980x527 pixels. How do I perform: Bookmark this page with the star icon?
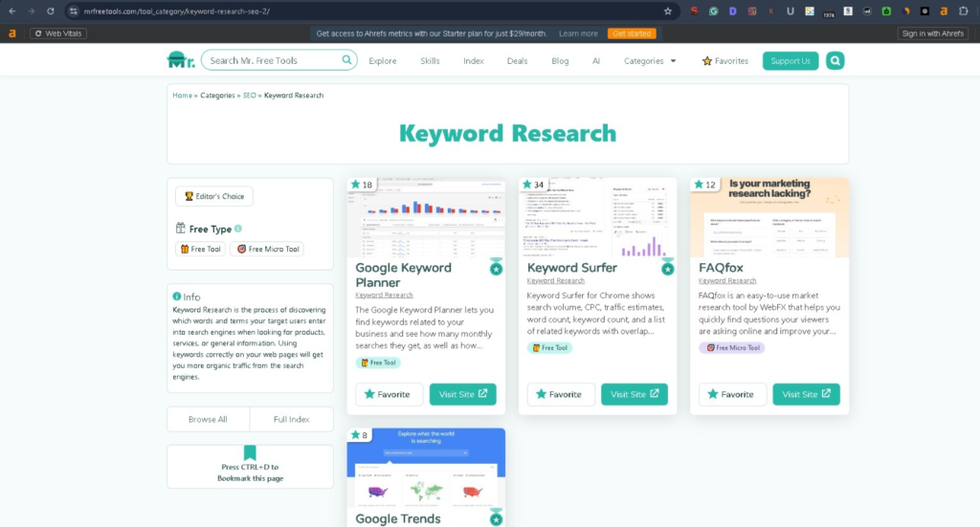pos(667,11)
